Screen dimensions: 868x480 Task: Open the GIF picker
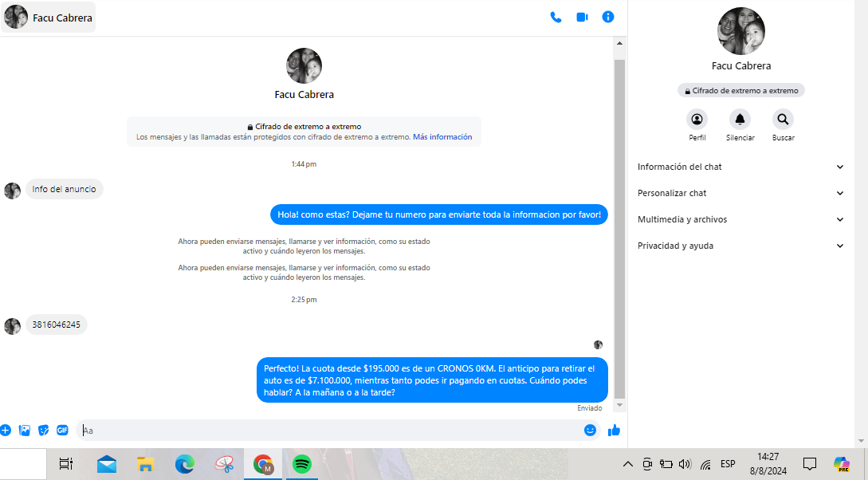[x=62, y=431]
